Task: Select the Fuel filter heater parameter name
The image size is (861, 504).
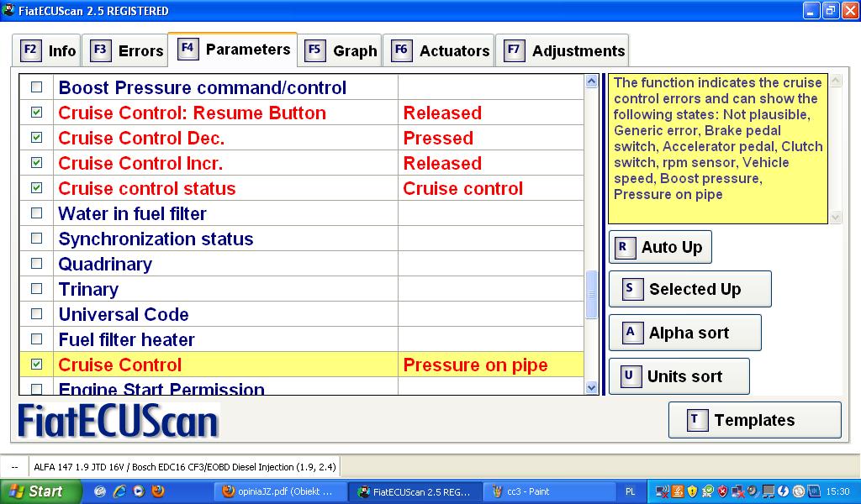Action: (x=126, y=339)
